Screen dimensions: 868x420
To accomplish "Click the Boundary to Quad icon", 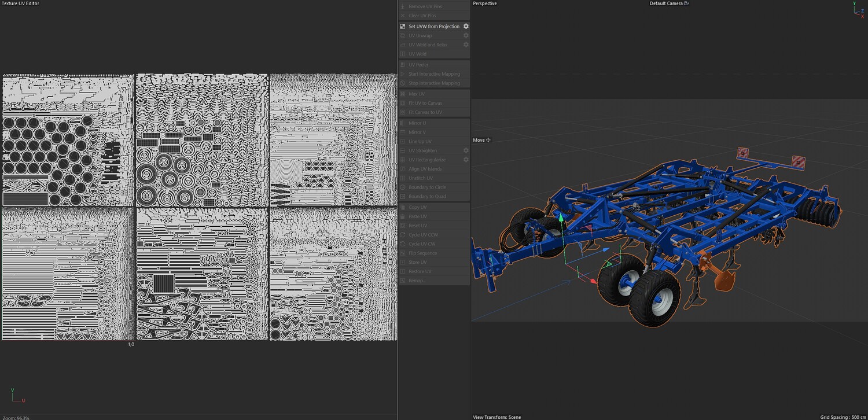I will [403, 197].
